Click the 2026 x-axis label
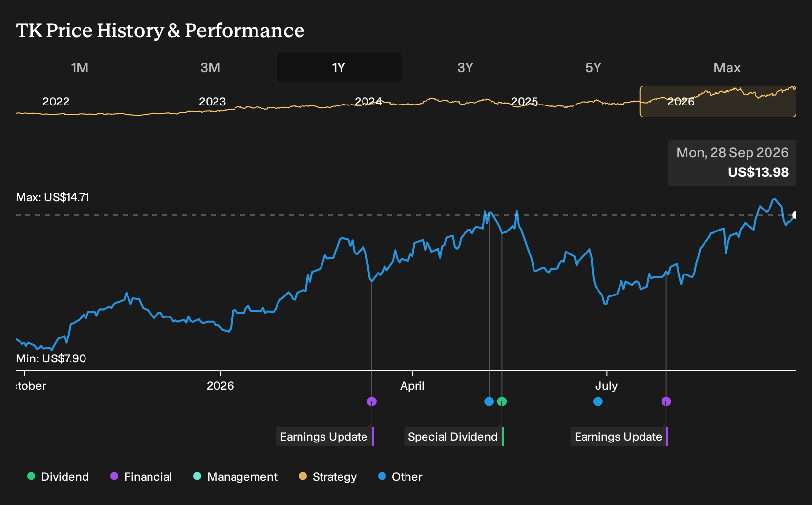Viewport: 812px width, 505px height. point(220,386)
